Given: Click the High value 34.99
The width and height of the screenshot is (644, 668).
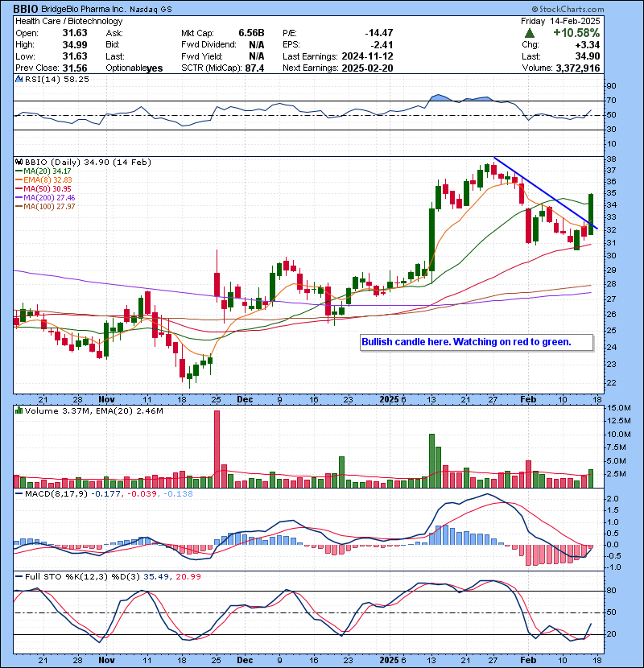Looking at the screenshot, I should (x=75, y=45).
